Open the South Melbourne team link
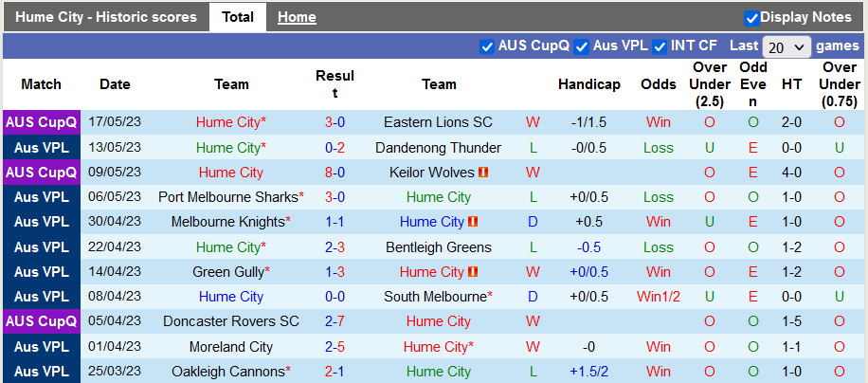The height and width of the screenshot is (383, 868). [x=435, y=297]
